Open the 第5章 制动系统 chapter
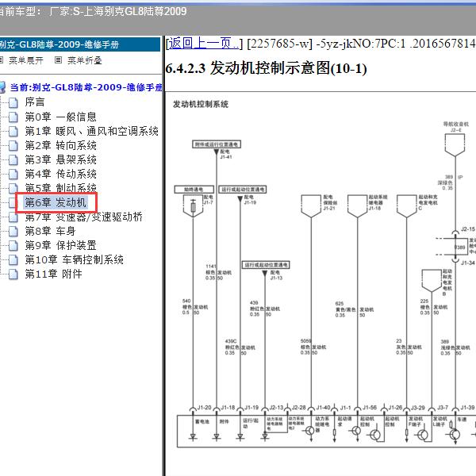Screen dimensions: 476x476 click(x=60, y=188)
